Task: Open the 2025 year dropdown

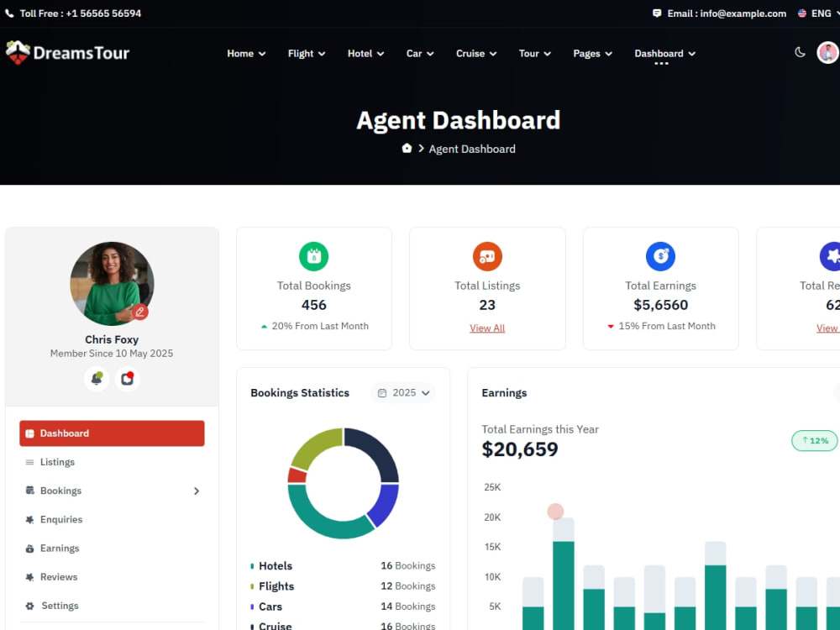Action: point(403,392)
